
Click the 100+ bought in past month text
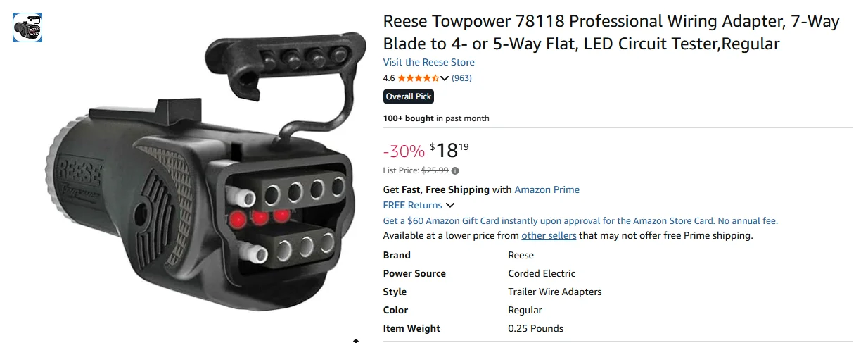(x=435, y=118)
